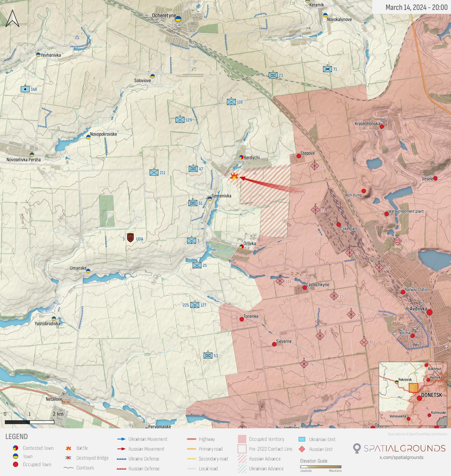Image resolution: width=451 pixels, height=476 pixels.
Task: Select the Berdychi contested town marker
Action: pos(242,157)
